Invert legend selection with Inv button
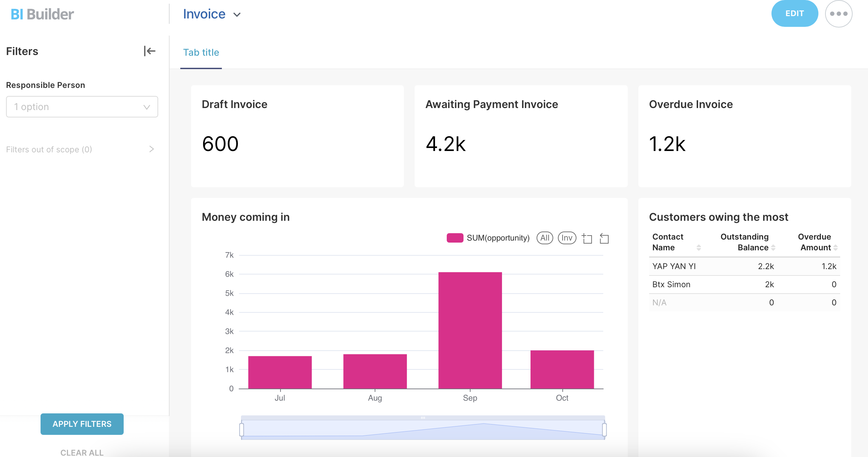Viewport: 868px width, 457px height. point(567,238)
